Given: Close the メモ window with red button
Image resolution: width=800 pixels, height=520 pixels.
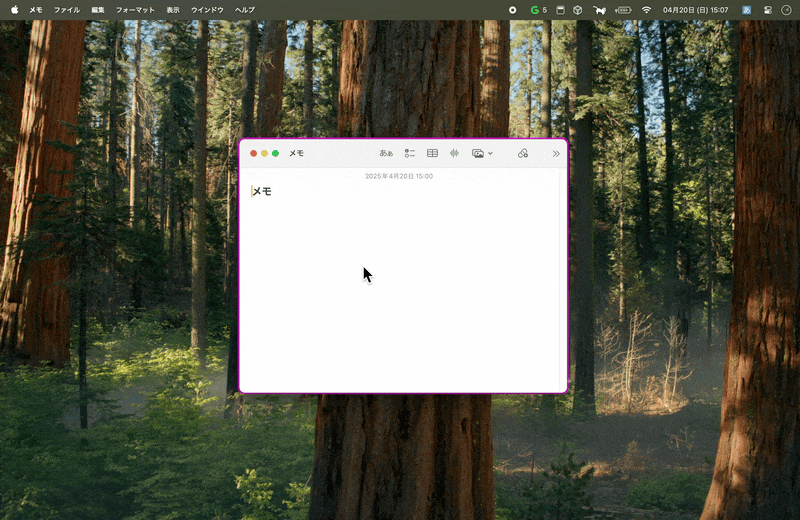Looking at the screenshot, I should point(254,153).
